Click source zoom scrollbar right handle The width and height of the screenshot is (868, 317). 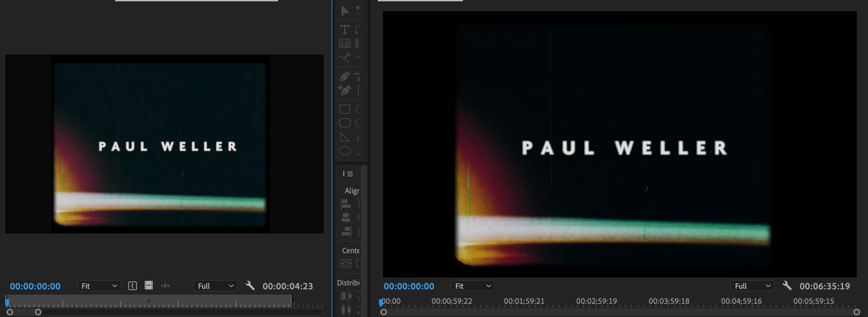[38, 312]
